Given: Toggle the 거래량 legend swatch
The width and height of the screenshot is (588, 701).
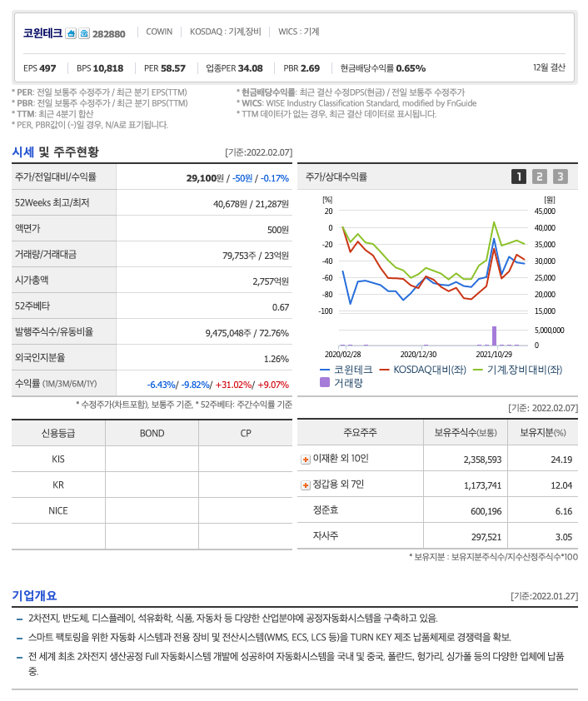Looking at the screenshot, I should point(325,383).
